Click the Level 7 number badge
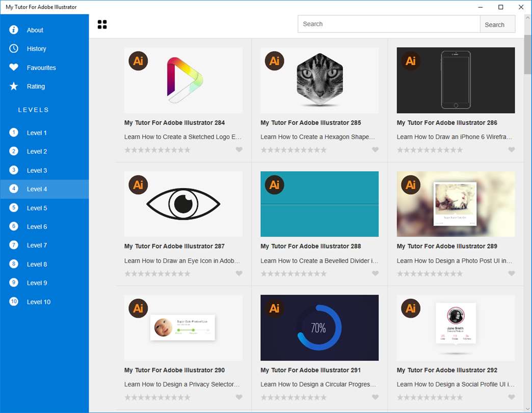Image resolution: width=532 pixels, height=413 pixels. (x=14, y=245)
